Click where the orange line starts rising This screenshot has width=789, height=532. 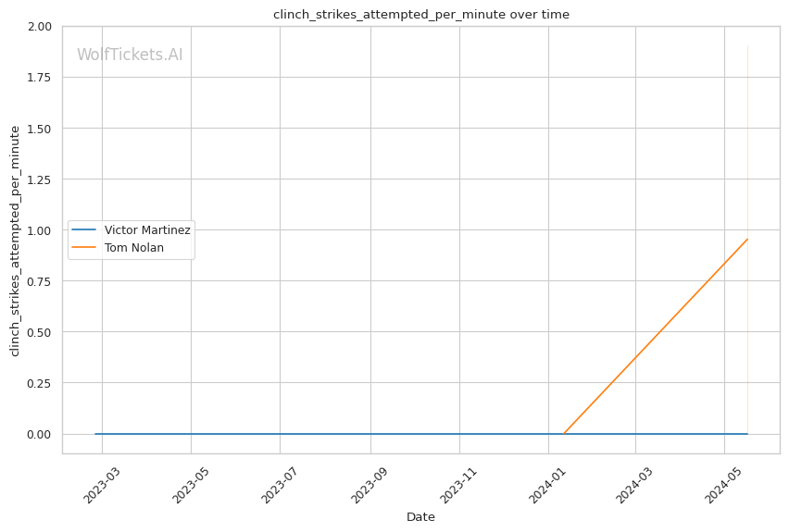click(x=564, y=433)
